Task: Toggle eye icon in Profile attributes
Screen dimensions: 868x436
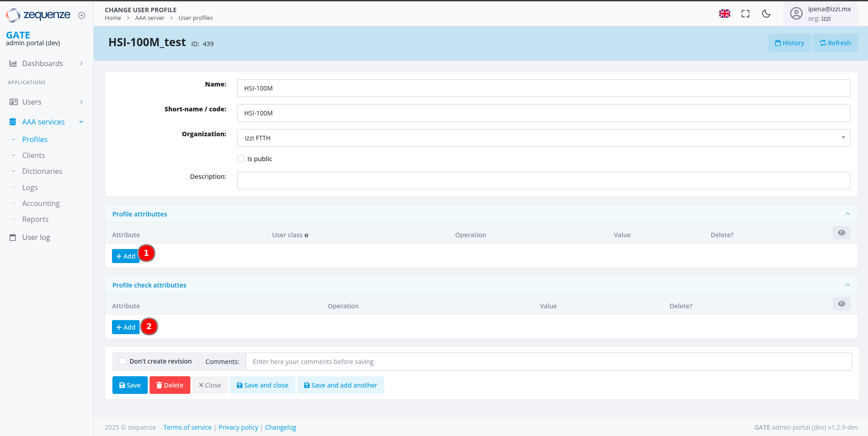Action: click(x=841, y=233)
